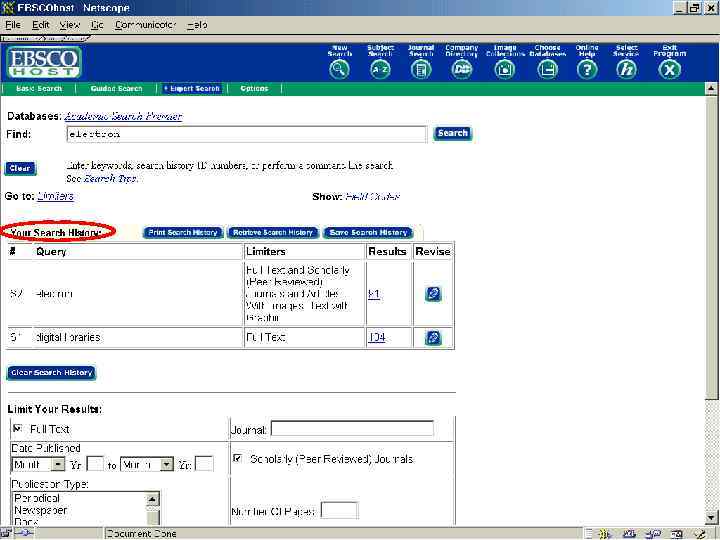
Task: Click Save Search History button
Action: pos(368,233)
